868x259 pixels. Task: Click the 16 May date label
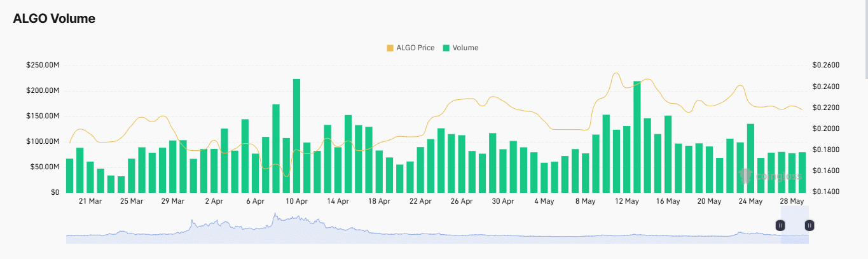(668, 201)
